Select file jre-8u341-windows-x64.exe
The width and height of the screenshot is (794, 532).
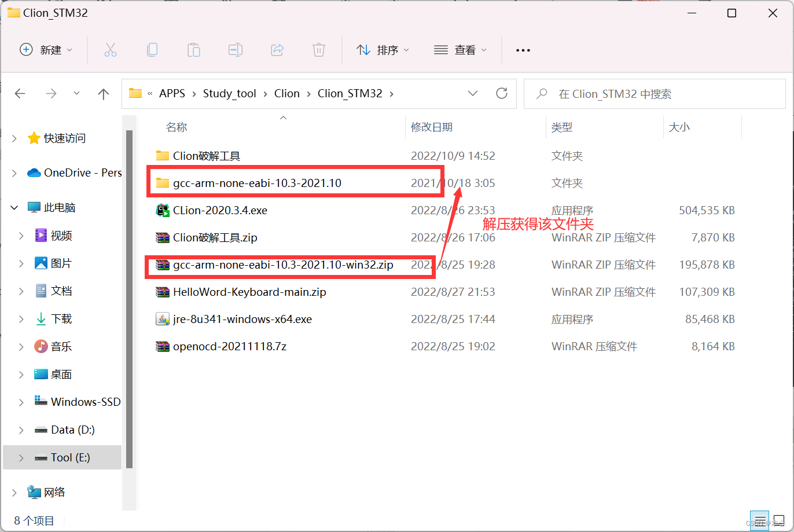click(x=242, y=319)
